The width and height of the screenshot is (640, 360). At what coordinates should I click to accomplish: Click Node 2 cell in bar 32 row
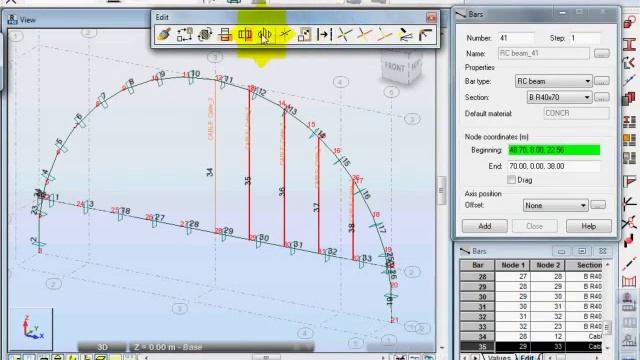tap(548, 316)
